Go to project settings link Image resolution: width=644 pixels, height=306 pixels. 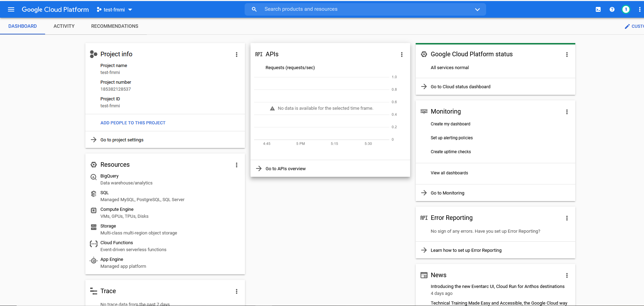point(122,140)
